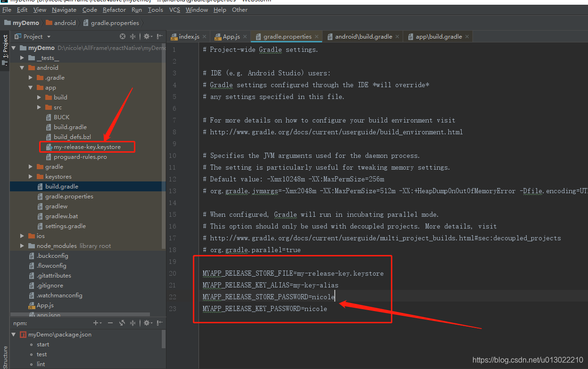Viewport: 588px width, 369px height.
Task: Select the lint npm script
Action: click(41, 364)
